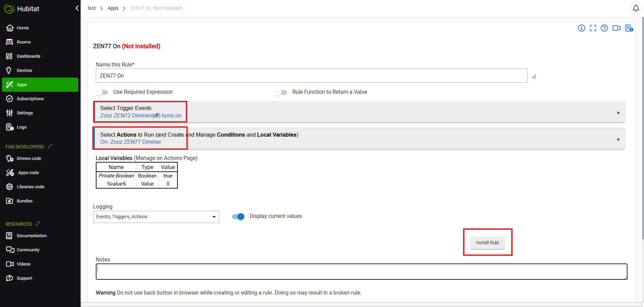The width and height of the screenshot is (644, 307).
Task: Click the Drivers code icon
Action: 10,159
